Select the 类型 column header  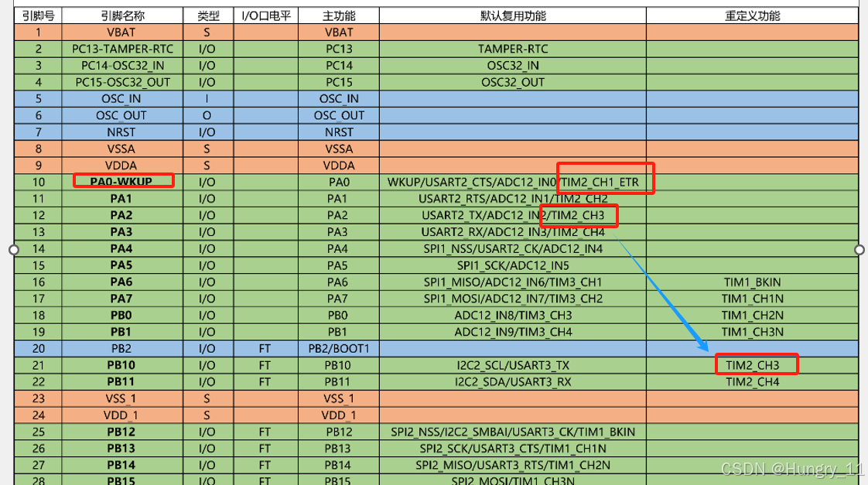(208, 15)
